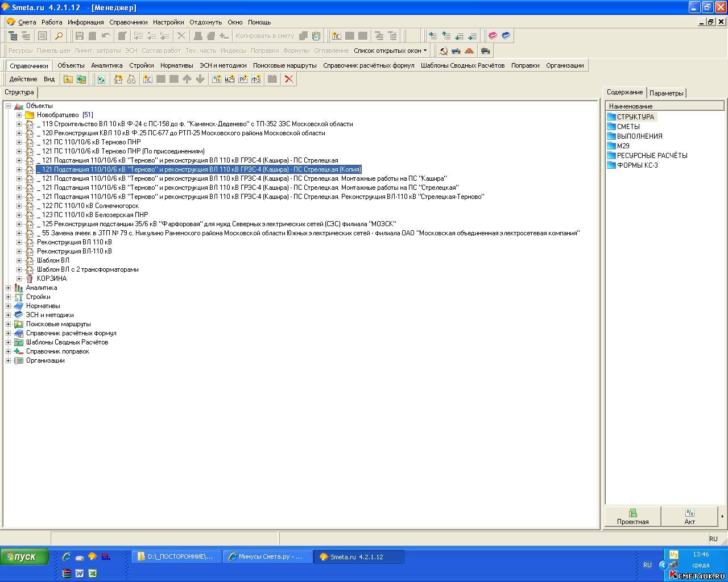Viewport: 728px width, 582px height.
Task: Switch to the Объекты navigation tab
Action: pyautogui.click(x=71, y=65)
